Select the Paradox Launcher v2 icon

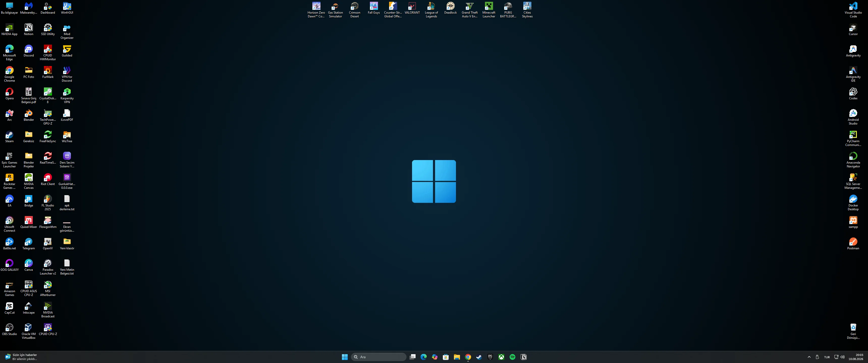(48, 267)
